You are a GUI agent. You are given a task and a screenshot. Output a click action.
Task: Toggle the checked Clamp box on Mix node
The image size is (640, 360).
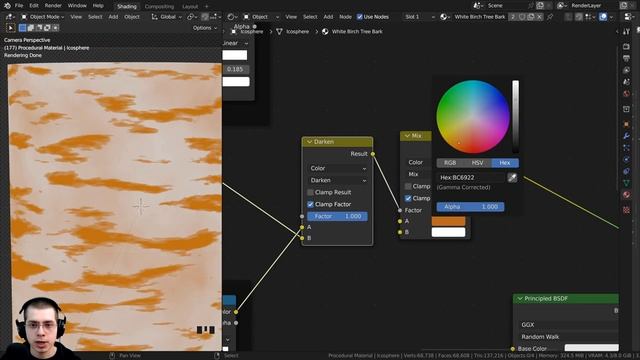pos(408,198)
